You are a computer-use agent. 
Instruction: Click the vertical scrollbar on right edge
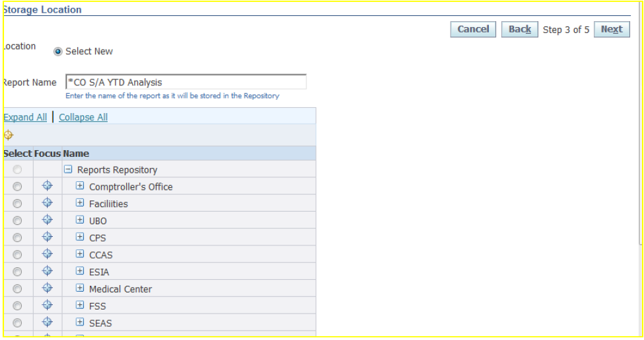[641, 123]
